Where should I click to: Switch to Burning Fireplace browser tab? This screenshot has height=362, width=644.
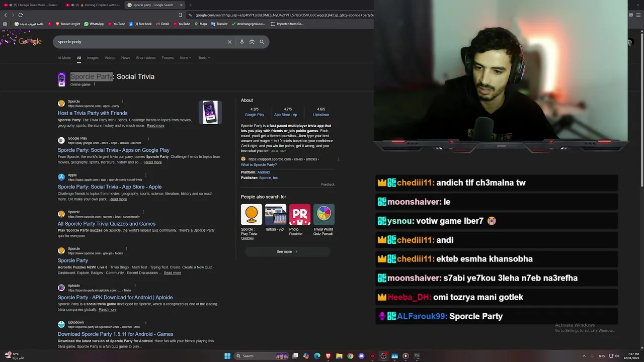coord(92,5)
